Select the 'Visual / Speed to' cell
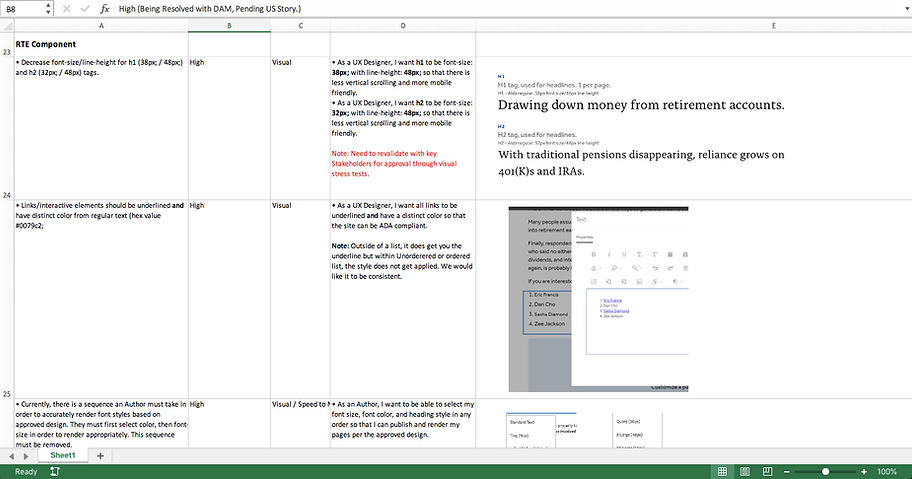 coord(300,423)
